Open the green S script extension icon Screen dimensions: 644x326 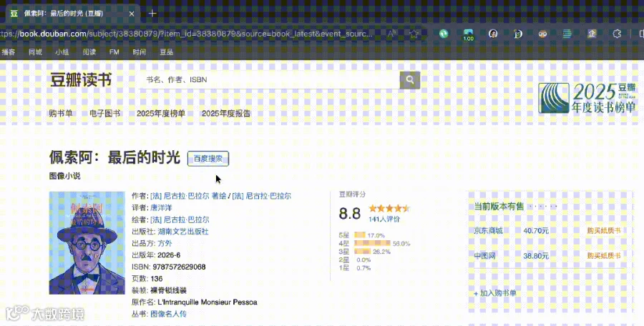tap(518, 34)
